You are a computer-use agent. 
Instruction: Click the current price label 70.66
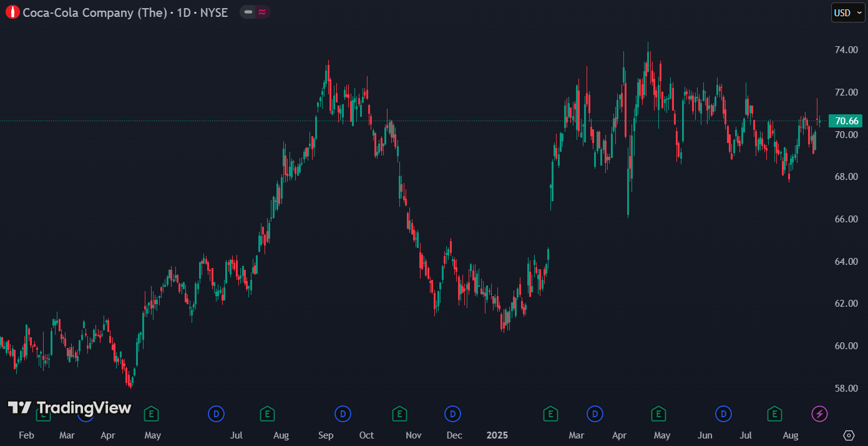[846, 121]
